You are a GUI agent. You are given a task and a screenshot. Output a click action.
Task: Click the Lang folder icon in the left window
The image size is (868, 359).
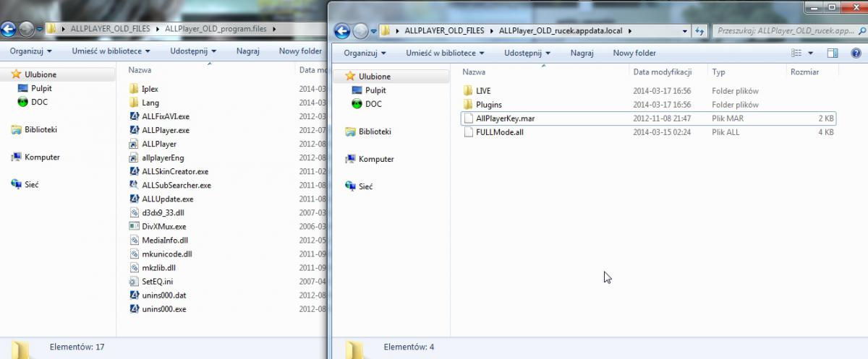pyautogui.click(x=134, y=103)
